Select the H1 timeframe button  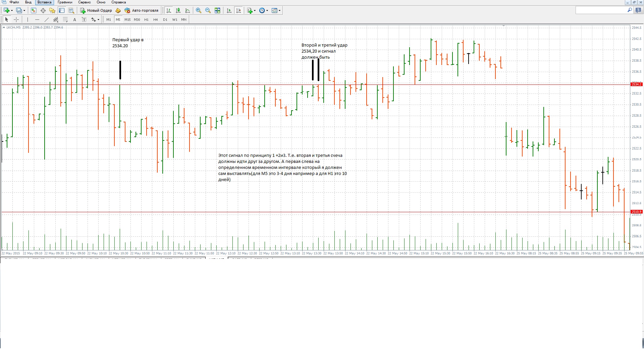click(x=146, y=19)
